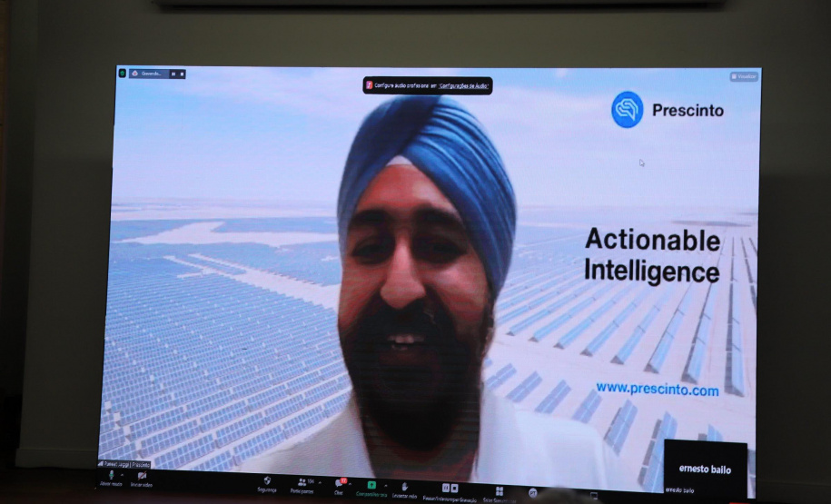Click the green encryption shield icon
Viewport: 831px width, 504px height.
tap(123, 74)
